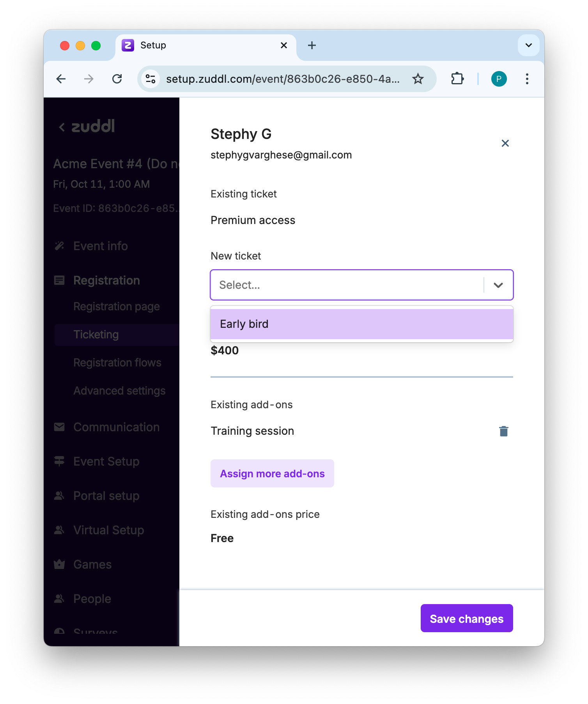Screen dimensions: 588x704
Task: Collapse the New ticket dropdown arrow
Action: [498, 285]
